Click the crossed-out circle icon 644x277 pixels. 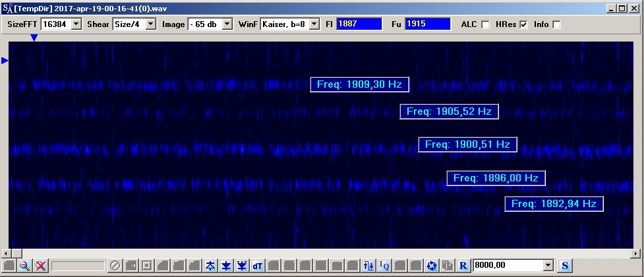point(115,266)
